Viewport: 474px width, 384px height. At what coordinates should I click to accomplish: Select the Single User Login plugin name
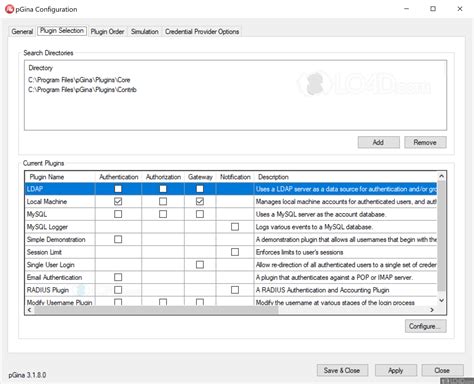click(51, 265)
